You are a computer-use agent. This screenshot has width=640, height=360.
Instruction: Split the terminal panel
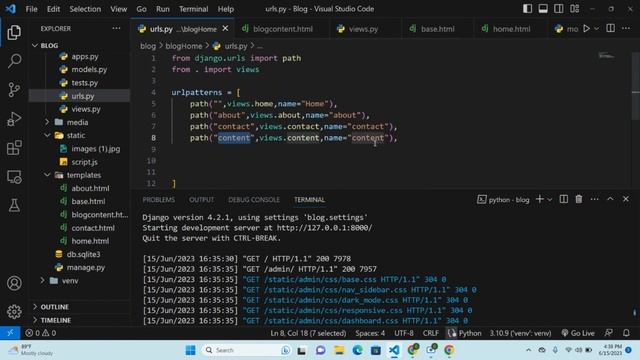[x=563, y=199]
